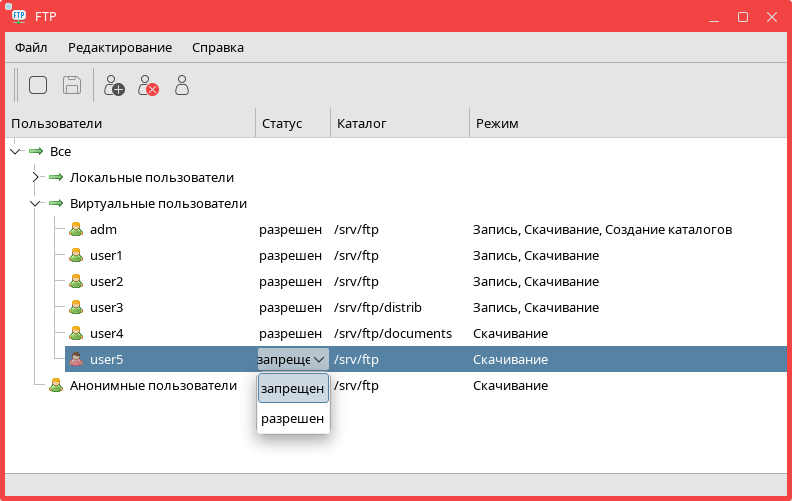Image resolution: width=792 pixels, height=501 pixels.
Task: Choose 'разрешен' in the status dropdown list
Action: tap(293, 419)
